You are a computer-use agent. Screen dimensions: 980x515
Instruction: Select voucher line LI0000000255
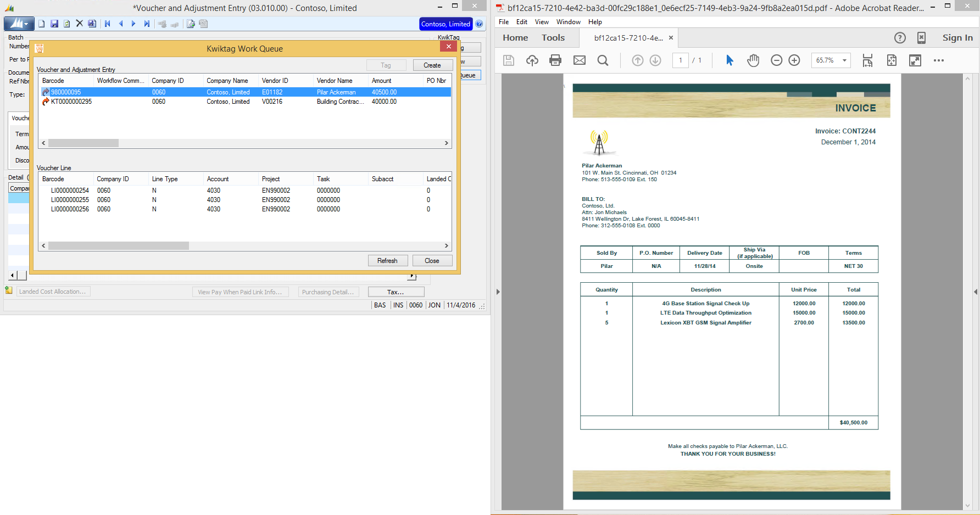(246, 200)
